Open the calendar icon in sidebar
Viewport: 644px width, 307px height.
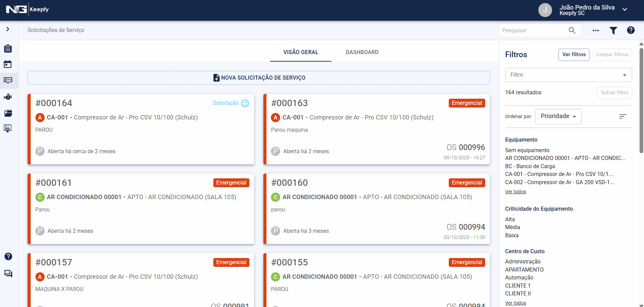pos(8,64)
